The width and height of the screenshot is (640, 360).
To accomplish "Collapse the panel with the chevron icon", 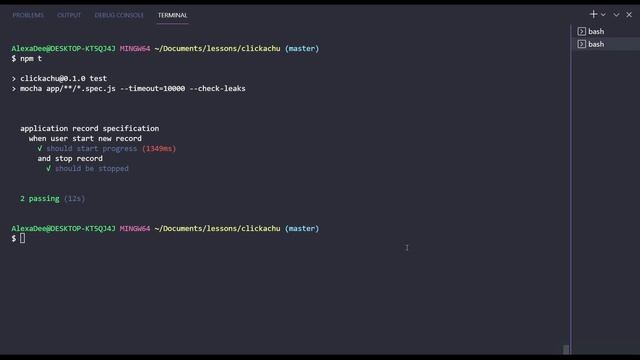I will [616, 15].
